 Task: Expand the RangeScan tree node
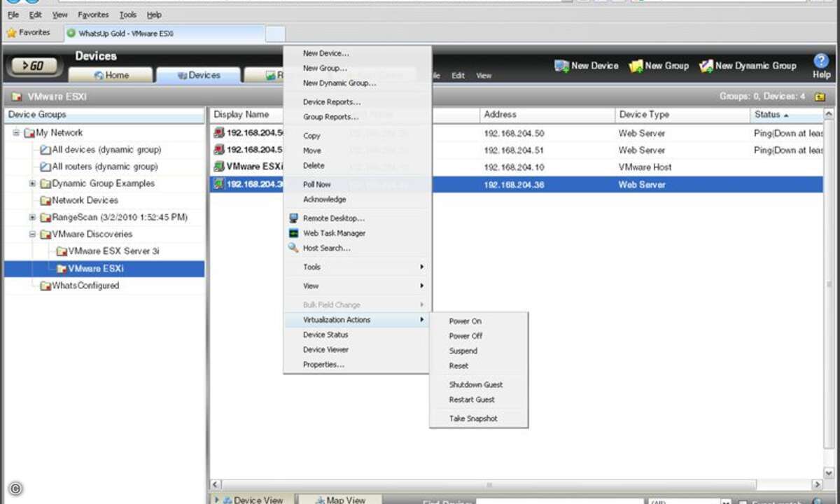32,217
